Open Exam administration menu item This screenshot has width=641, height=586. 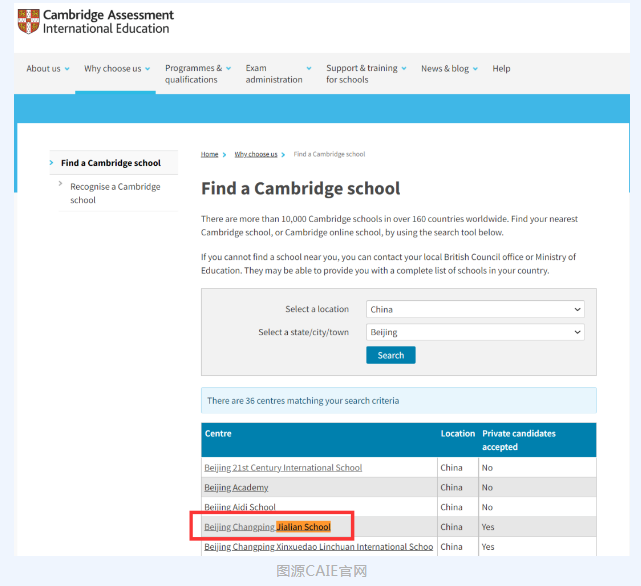click(273, 74)
